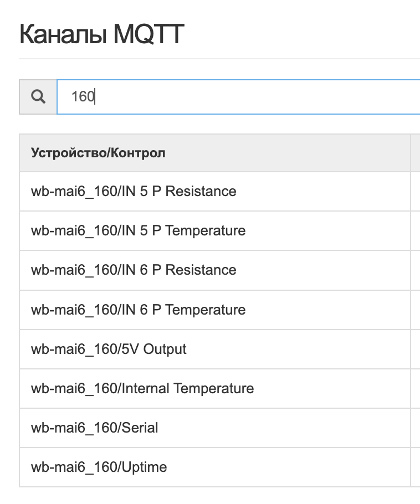
Task: Click the cell right of 5V Output
Action: (x=415, y=349)
